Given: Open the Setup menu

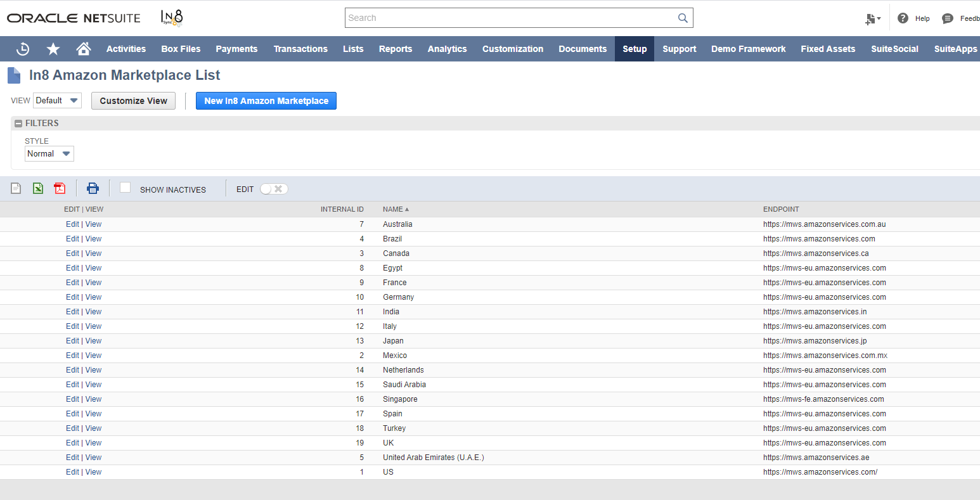Looking at the screenshot, I should [635, 49].
